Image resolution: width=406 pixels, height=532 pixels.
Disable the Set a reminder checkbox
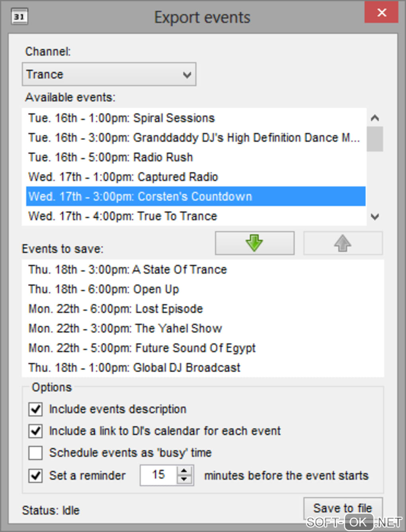coord(36,475)
